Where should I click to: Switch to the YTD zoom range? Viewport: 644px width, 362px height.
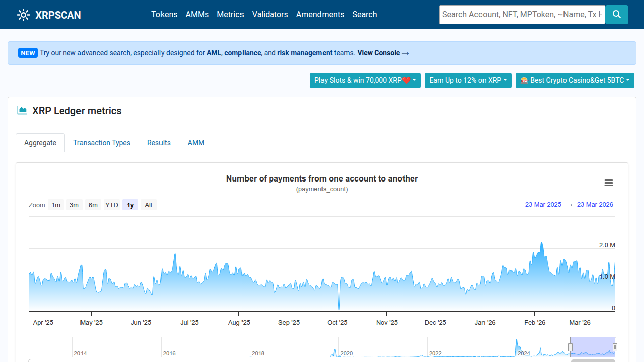111,205
